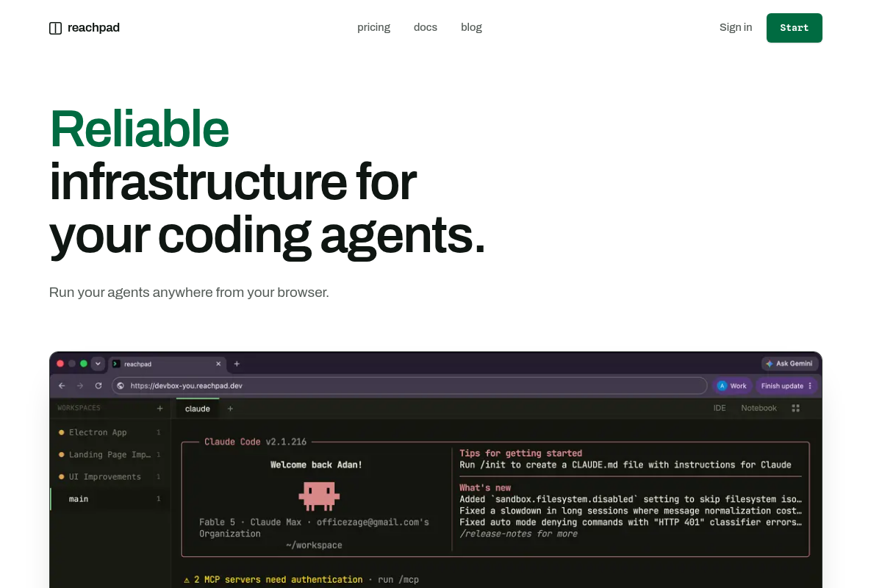Screen dimensions: 882x588
Task: Click the green Start button
Action: (795, 28)
